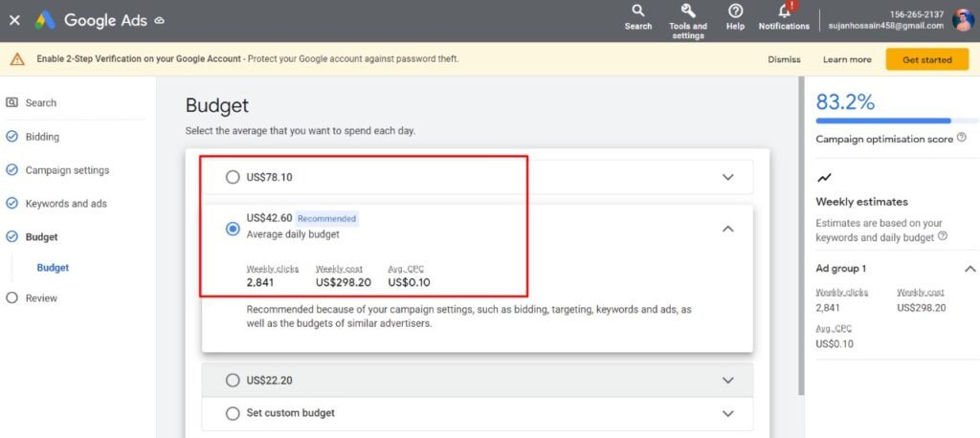Select the US$78.10 budget radio button

233,177
